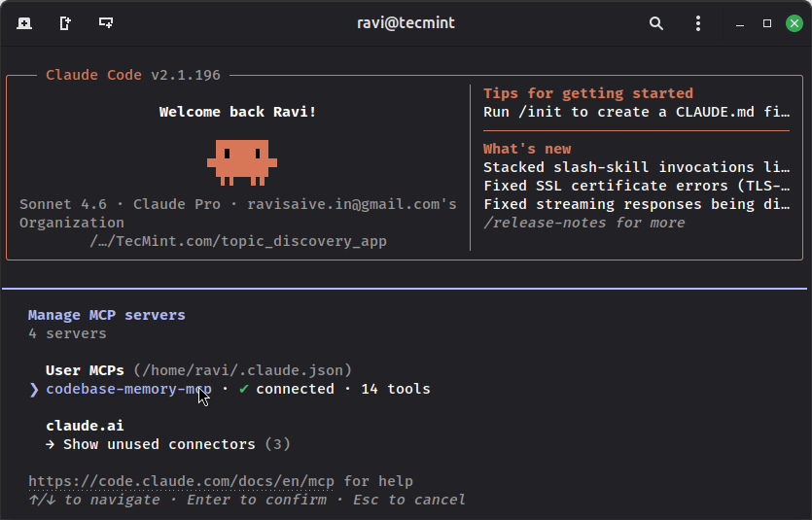This screenshot has height=520, width=812.
Task: Click the window title ravi@tecmint
Action: [x=406, y=23]
